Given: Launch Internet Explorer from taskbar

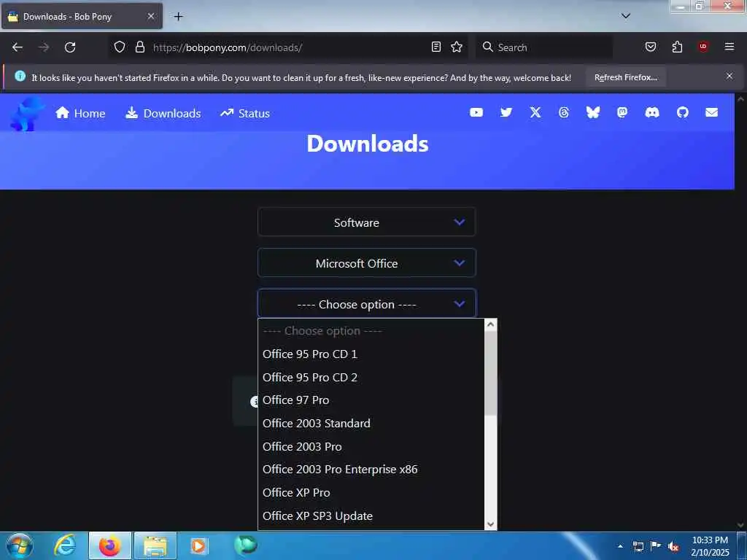Looking at the screenshot, I should click(65, 545).
